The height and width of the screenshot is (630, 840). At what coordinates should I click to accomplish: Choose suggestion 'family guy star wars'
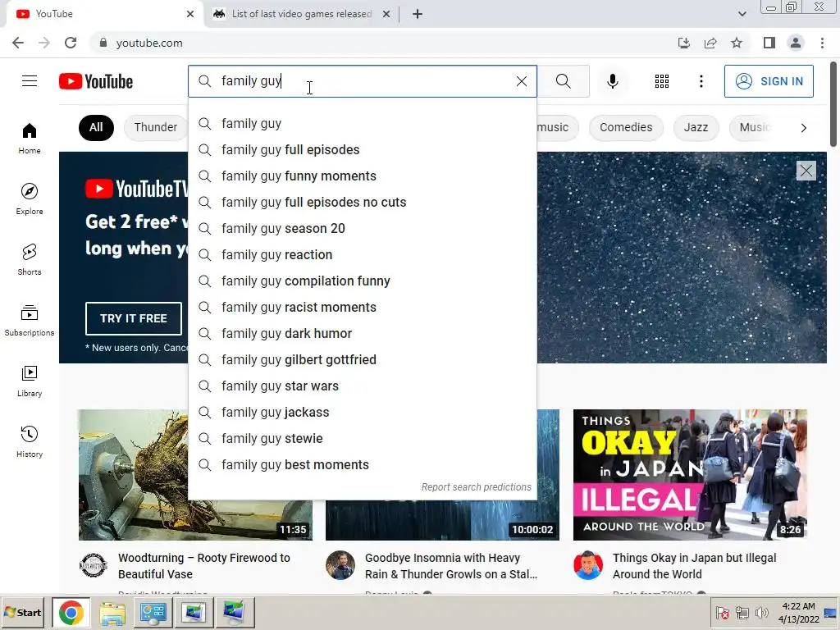tap(362, 386)
